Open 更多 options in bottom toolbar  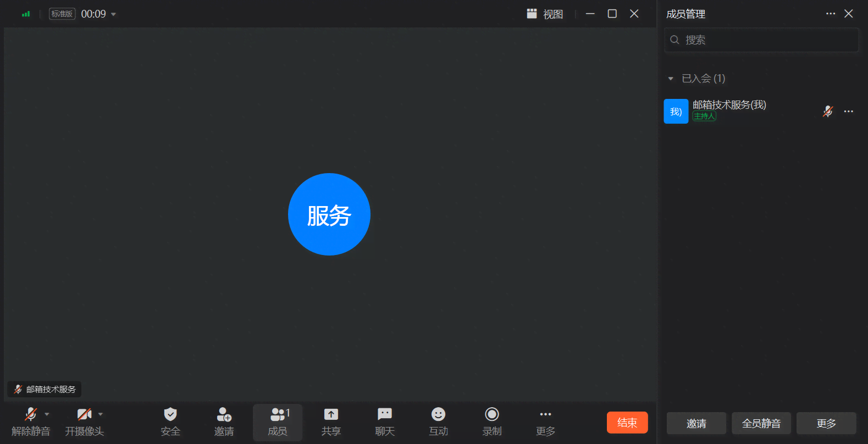pyautogui.click(x=545, y=422)
